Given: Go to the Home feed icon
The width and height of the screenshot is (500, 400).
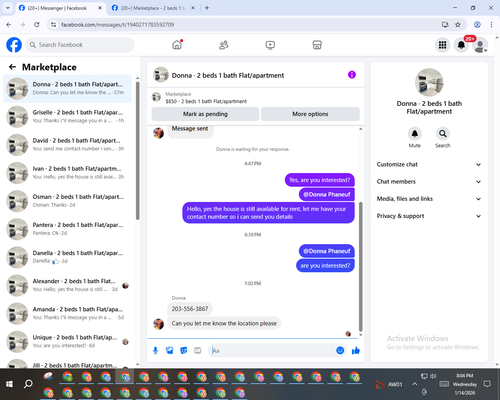Looking at the screenshot, I should pos(177,45).
